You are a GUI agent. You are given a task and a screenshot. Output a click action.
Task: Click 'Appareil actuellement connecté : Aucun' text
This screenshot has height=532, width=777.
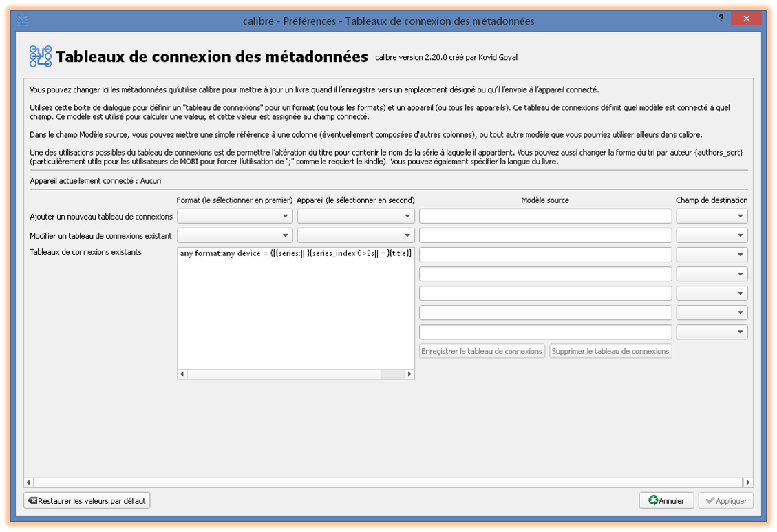click(95, 181)
